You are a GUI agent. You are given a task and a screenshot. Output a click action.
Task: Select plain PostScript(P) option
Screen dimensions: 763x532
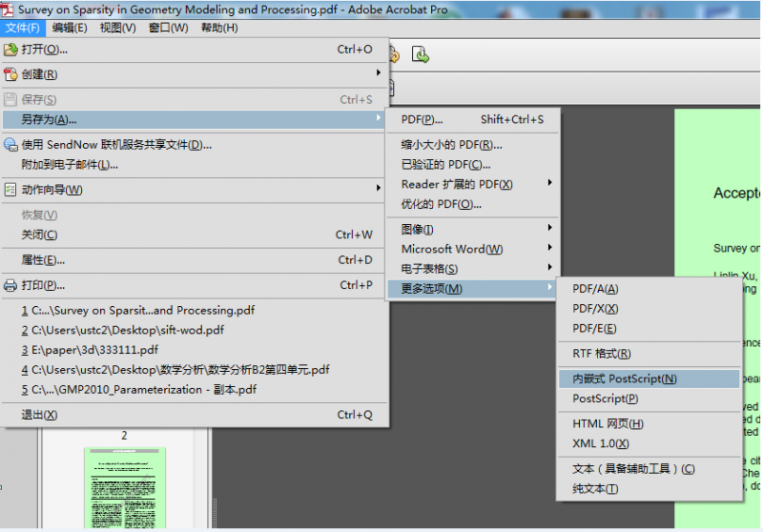pyautogui.click(x=650, y=399)
